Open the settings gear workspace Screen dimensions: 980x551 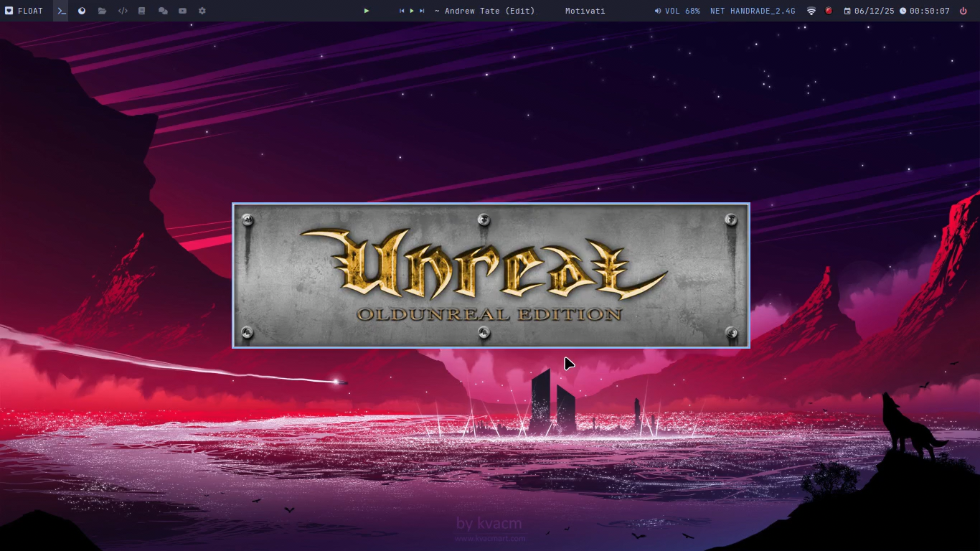click(x=202, y=11)
